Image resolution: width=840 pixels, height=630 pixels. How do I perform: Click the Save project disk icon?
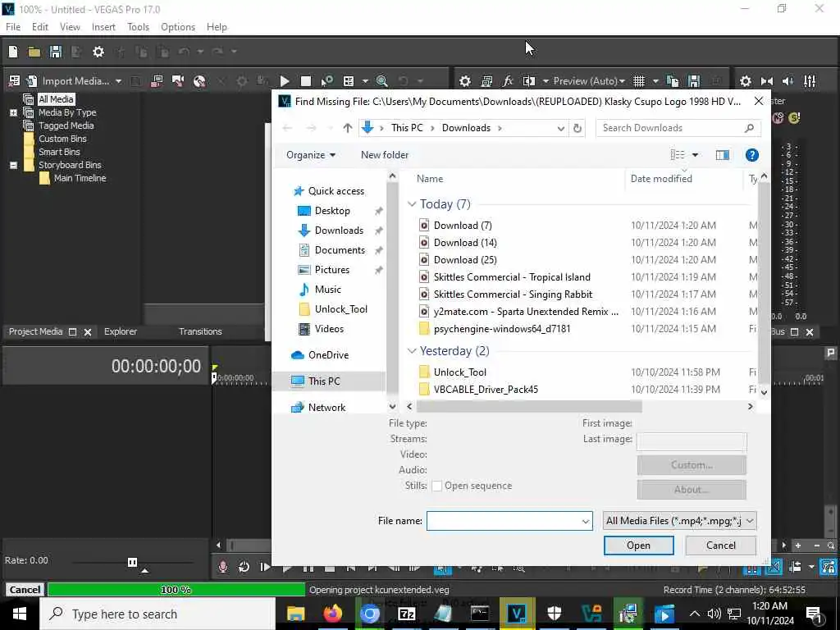coord(56,52)
